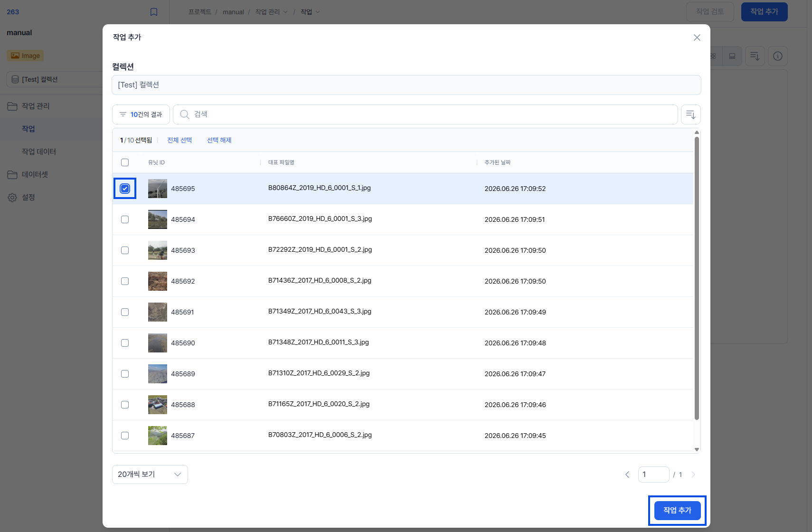Click the manual breadcrumb link
This screenshot has width=812, height=532.
coord(233,12)
